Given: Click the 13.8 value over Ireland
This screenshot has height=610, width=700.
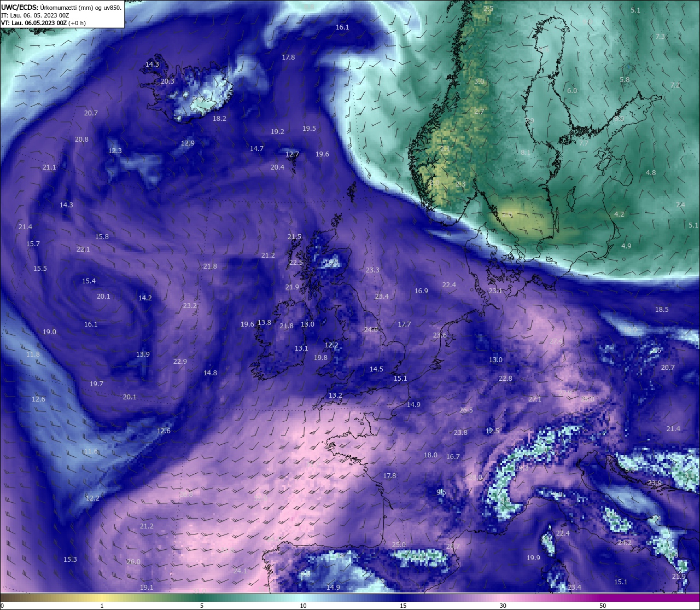Looking at the screenshot, I should [264, 322].
